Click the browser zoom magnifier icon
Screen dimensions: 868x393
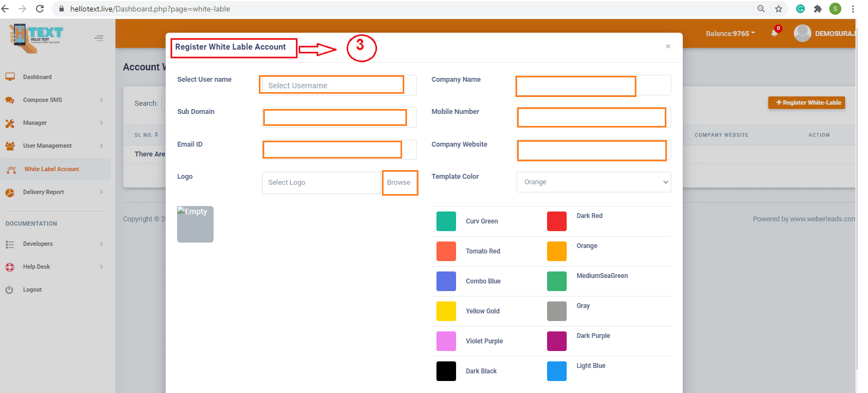[x=761, y=9]
